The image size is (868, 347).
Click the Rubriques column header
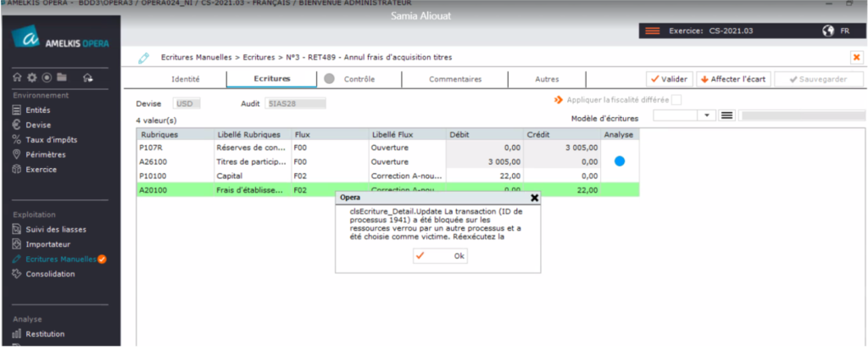(x=175, y=134)
